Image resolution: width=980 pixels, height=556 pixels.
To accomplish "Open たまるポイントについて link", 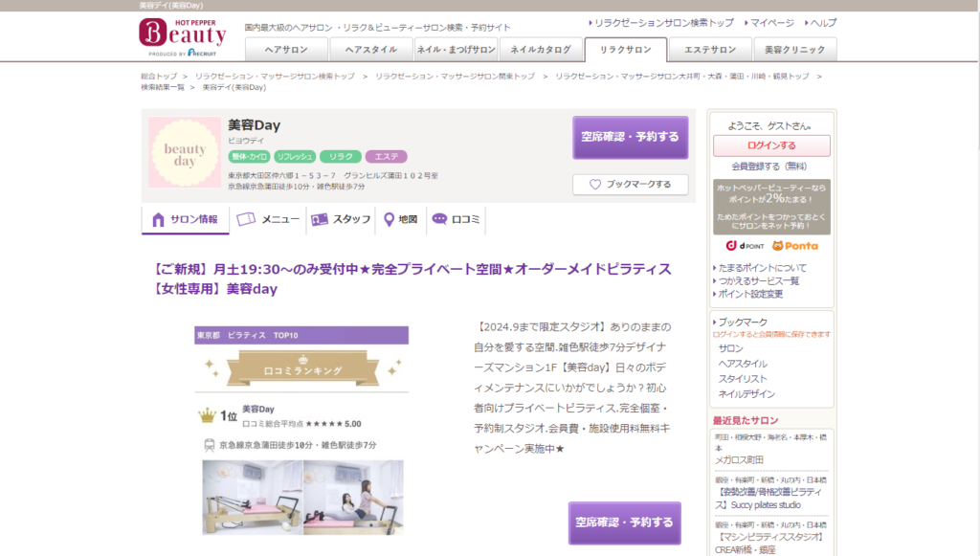I will pos(762,268).
